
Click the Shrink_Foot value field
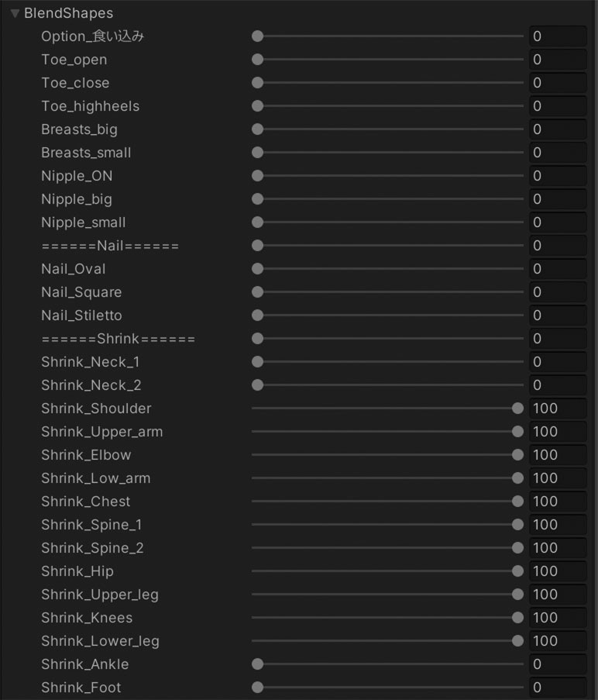point(557,688)
